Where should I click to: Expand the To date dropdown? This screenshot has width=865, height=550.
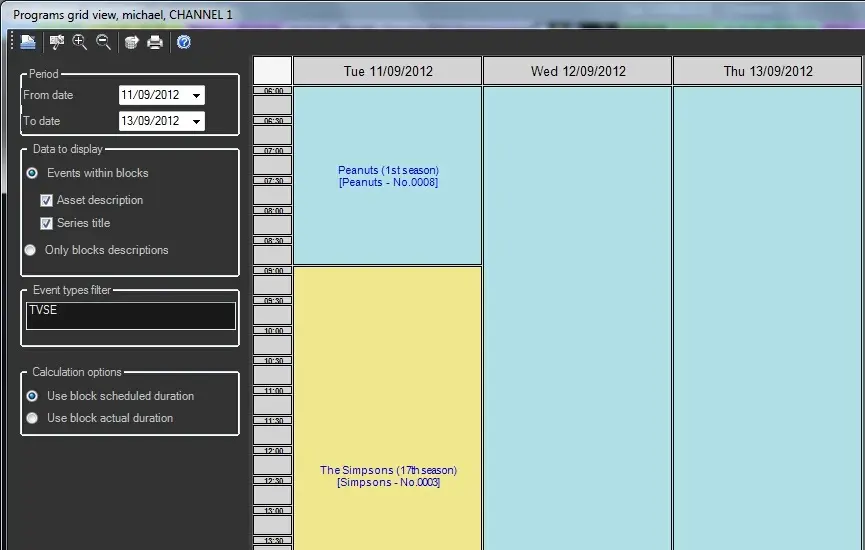pos(195,121)
